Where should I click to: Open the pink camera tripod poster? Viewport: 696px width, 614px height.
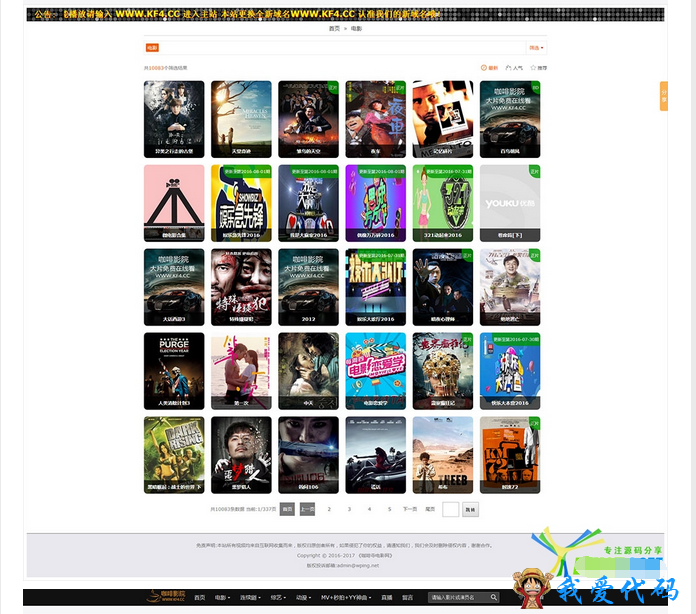pyautogui.click(x=174, y=203)
